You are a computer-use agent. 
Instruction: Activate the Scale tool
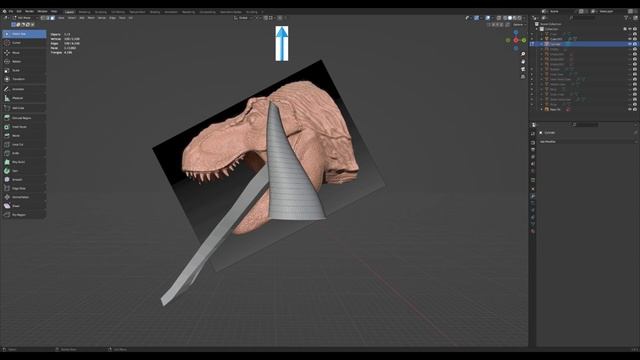pos(24,70)
